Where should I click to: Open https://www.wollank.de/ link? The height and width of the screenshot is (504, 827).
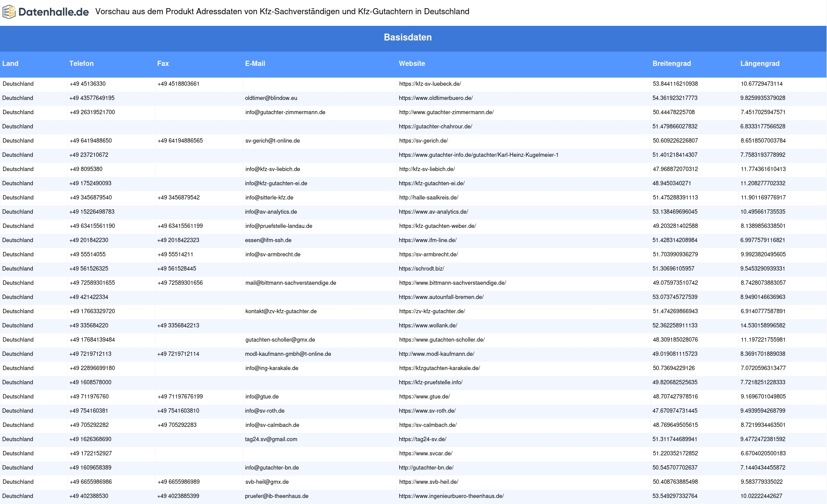click(428, 326)
